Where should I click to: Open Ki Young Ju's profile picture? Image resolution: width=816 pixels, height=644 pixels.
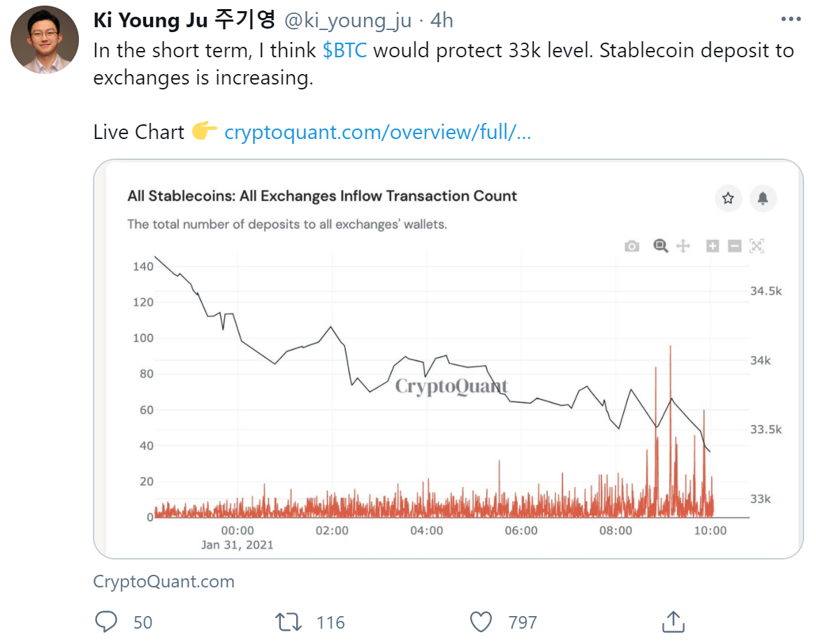click(45, 40)
